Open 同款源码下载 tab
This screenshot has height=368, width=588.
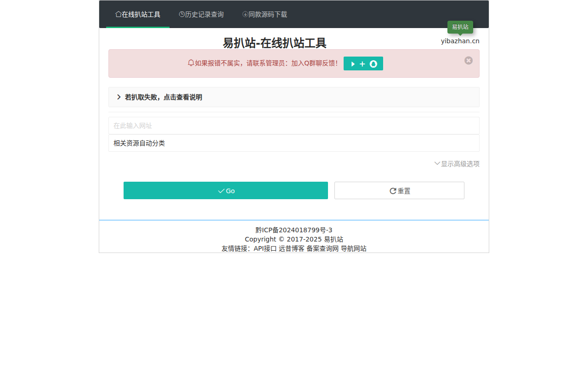(265, 14)
